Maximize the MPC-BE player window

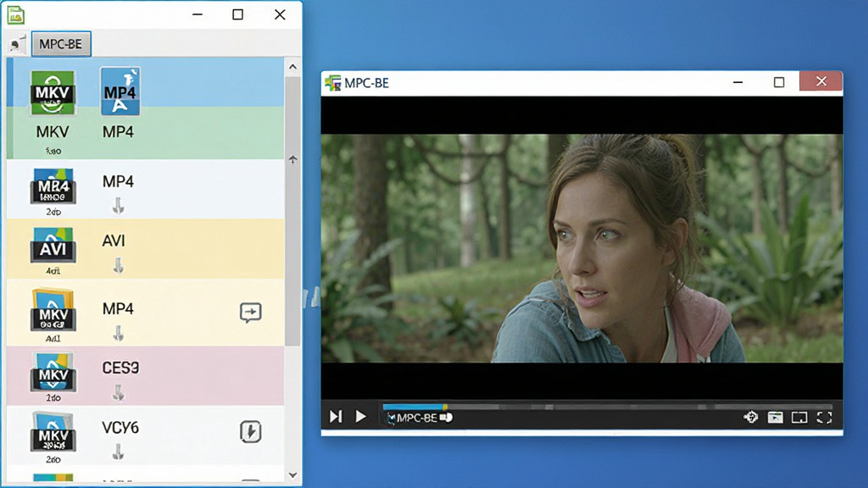pos(779,82)
